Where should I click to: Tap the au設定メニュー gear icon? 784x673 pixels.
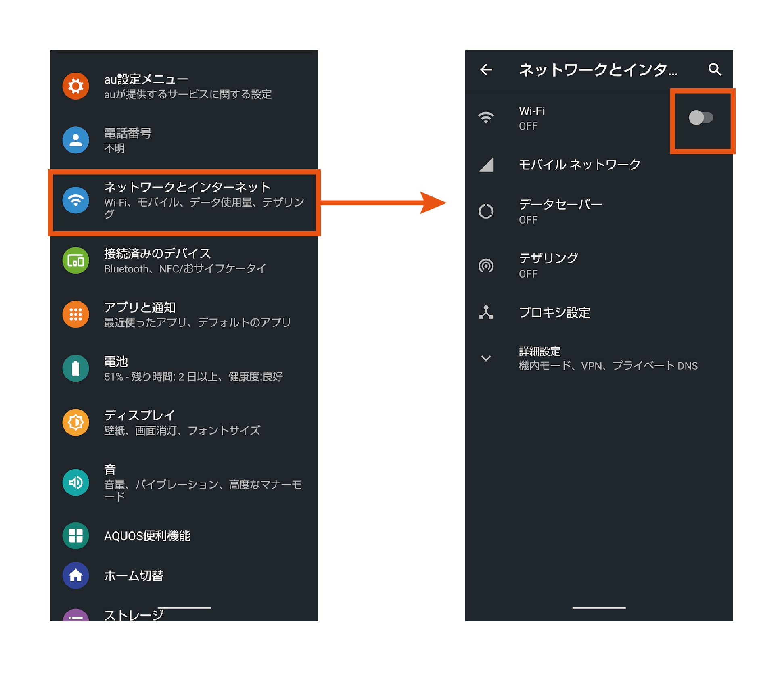coord(75,86)
